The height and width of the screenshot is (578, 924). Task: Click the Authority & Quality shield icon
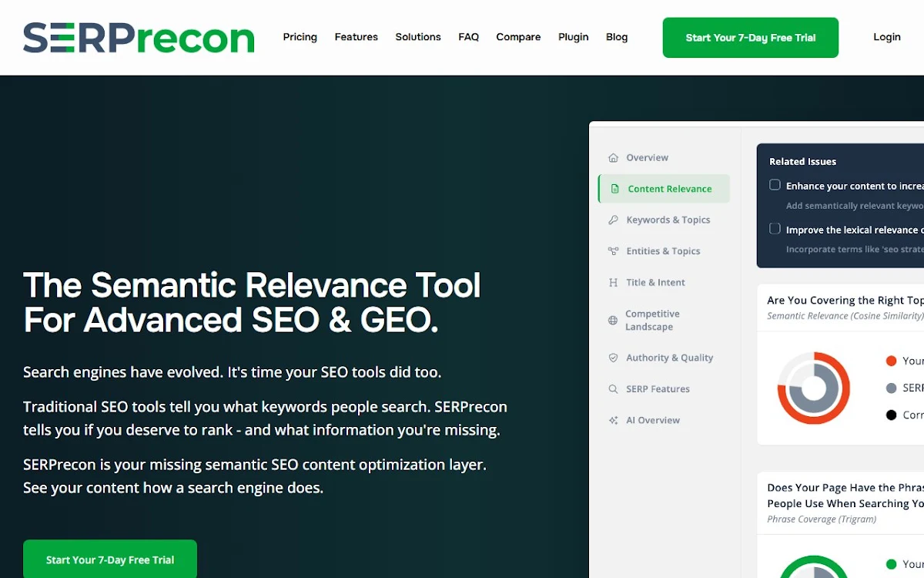coord(614,358)
